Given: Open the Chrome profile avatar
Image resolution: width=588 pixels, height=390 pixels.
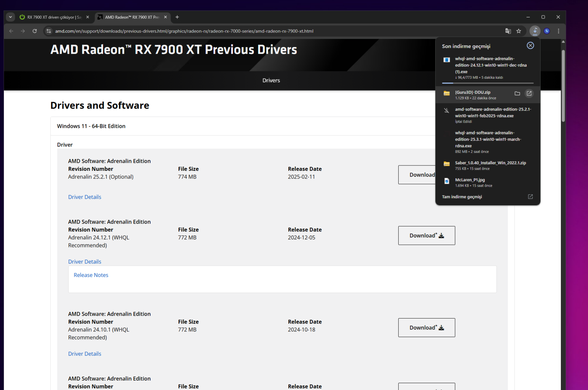Looking at the screenshot, I should (x=547, y=31).
